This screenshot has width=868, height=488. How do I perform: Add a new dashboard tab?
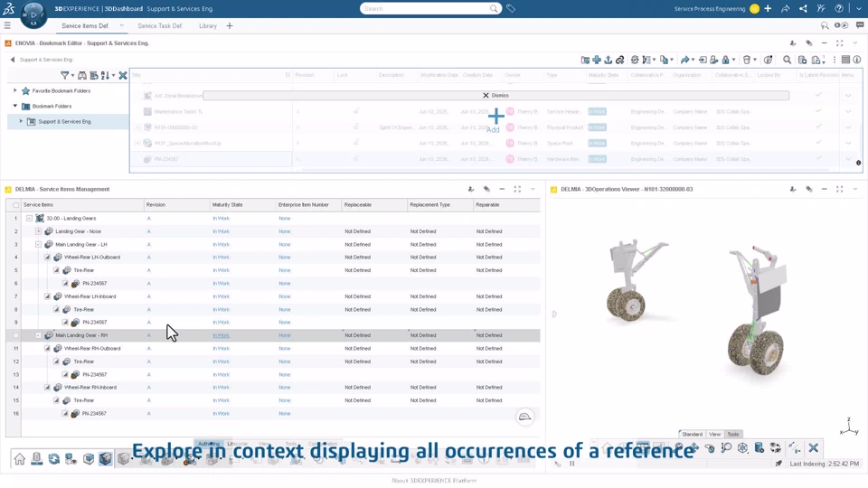(229, 25)
